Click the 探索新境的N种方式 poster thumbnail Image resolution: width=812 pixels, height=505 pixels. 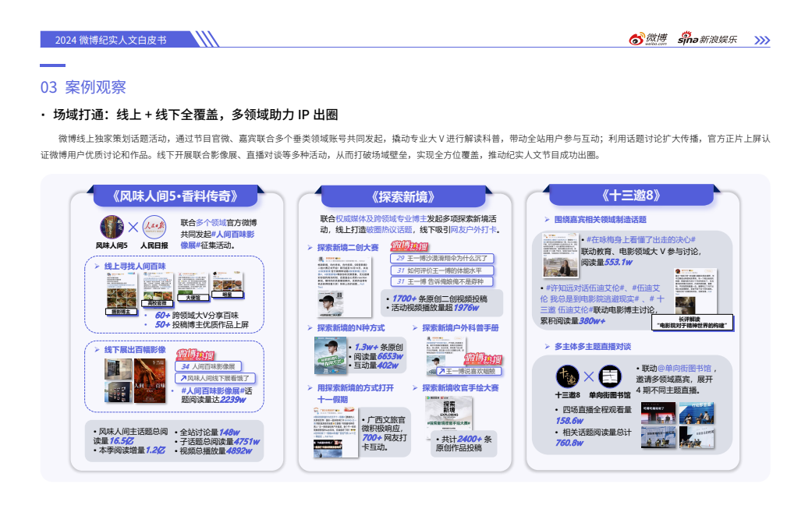click(x=331, y=355)
